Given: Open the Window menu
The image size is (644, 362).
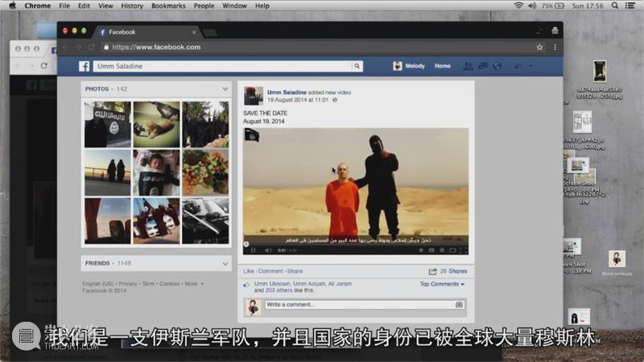Looking at the screenshot, I should click(x=234, y=6).
